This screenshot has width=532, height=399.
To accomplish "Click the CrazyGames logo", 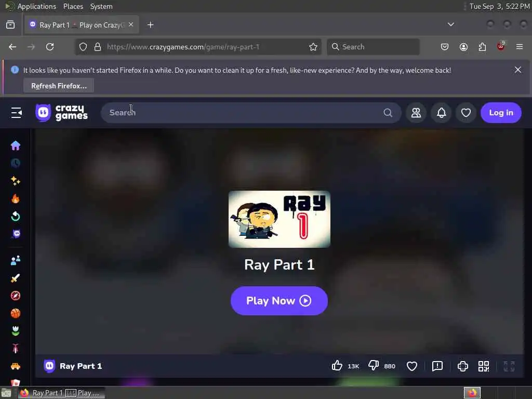I will (x=61, y=113).
